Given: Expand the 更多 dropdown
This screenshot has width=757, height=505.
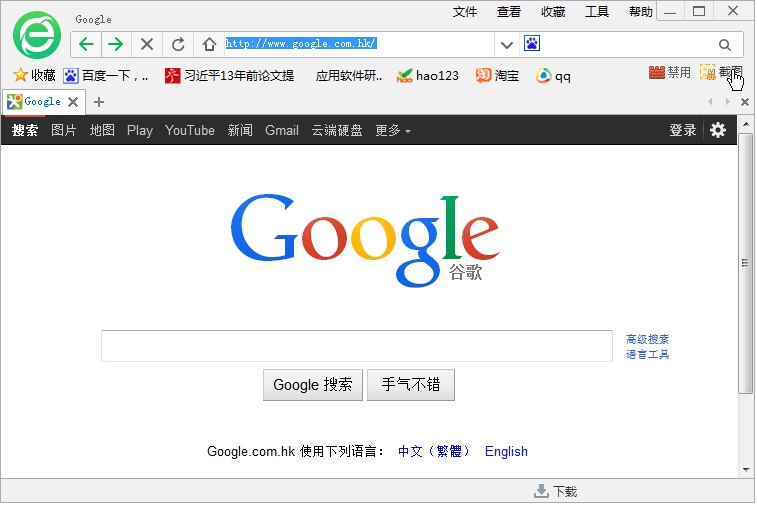Looking at the screenshot, I should [x=393, y=130].
